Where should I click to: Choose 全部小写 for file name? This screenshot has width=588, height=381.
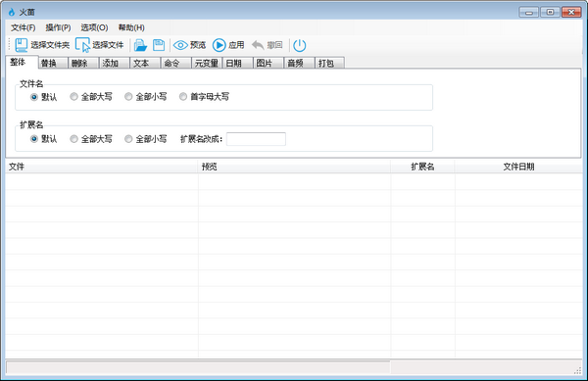click(128, 97)
